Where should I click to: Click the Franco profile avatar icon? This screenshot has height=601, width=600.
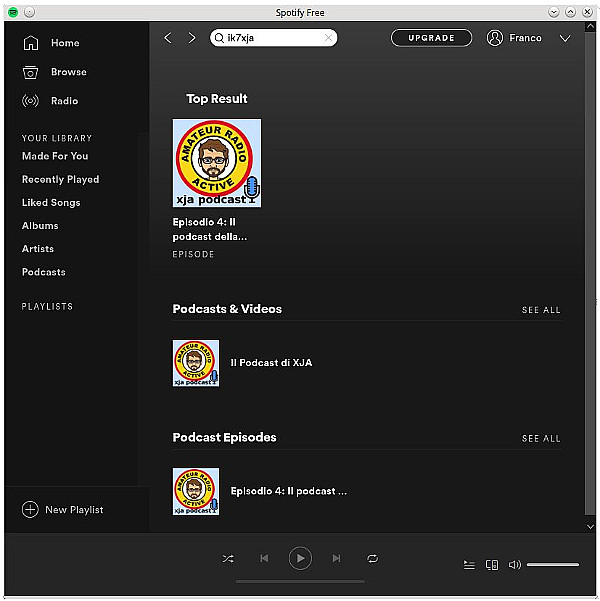coord(495,38)
